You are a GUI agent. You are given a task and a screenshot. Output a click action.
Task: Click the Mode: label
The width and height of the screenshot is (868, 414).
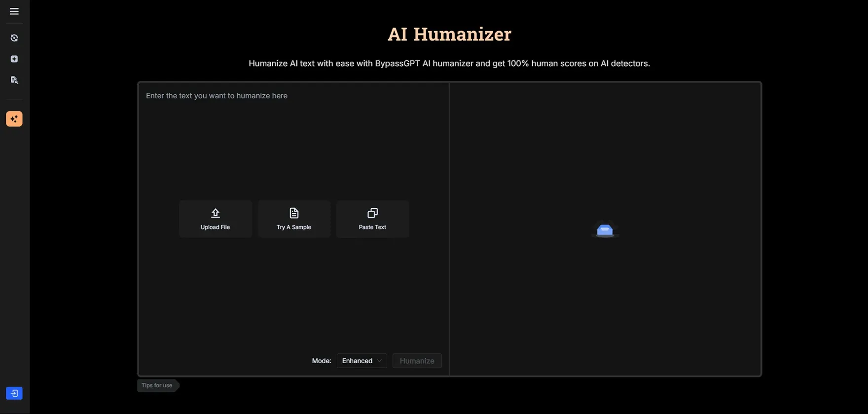[x=322, y=361]
